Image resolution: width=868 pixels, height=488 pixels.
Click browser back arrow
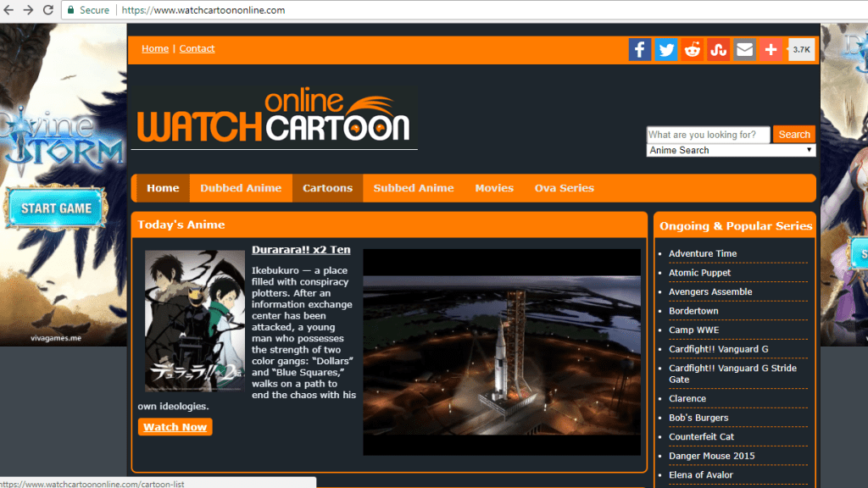[x=9, y=10]
